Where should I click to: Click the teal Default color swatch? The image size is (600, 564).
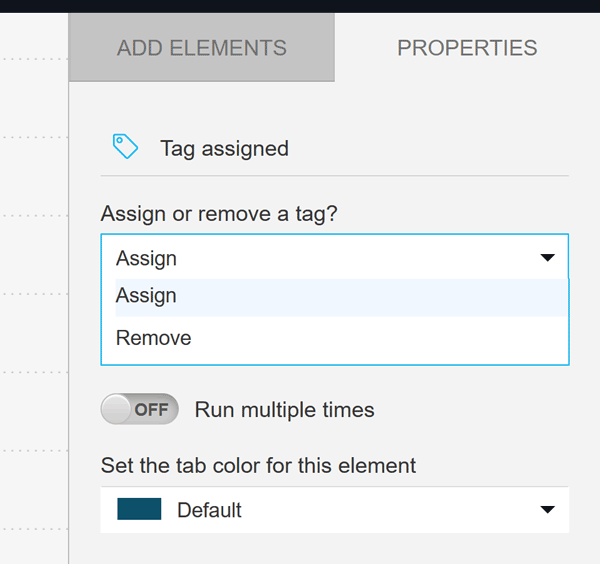pos(139,509)
